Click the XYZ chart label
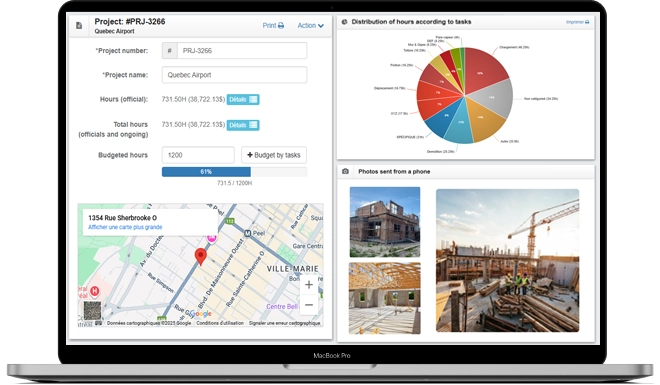 pos(399,113)
